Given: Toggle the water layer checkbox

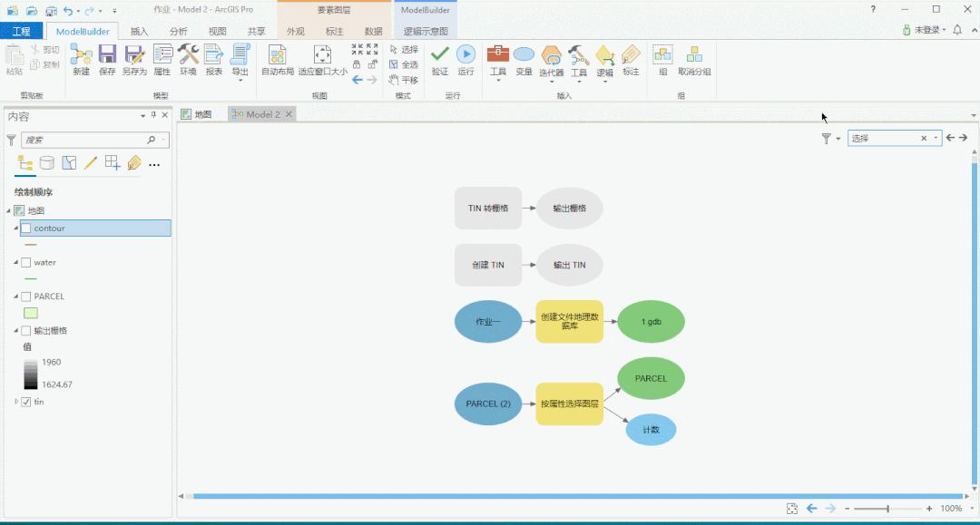Looking at the screenshot, I should pyautogui.click(x=26, y=263).
